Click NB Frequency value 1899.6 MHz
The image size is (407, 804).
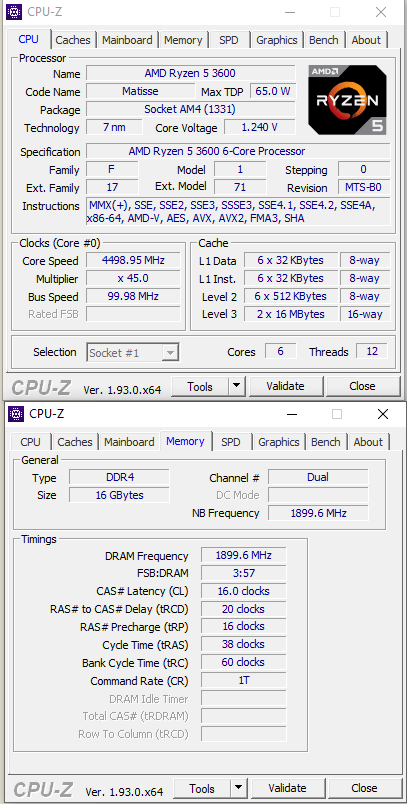click(x=318, y=513)
